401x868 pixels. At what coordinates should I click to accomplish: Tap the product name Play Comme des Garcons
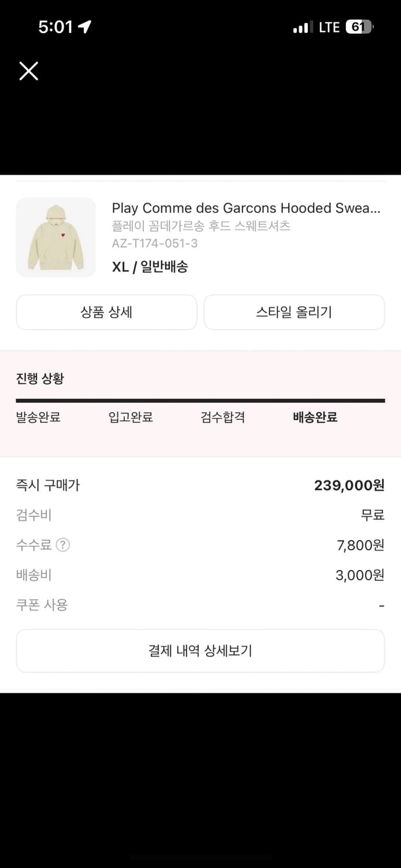[247, 208]
